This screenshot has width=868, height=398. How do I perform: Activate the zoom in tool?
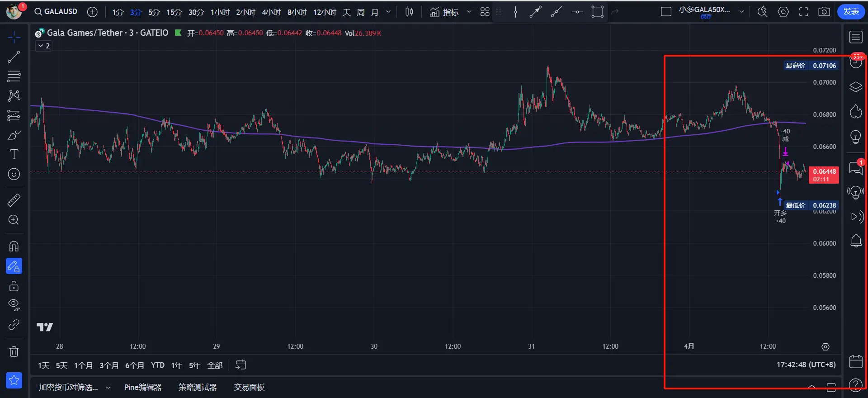(14, 220)
